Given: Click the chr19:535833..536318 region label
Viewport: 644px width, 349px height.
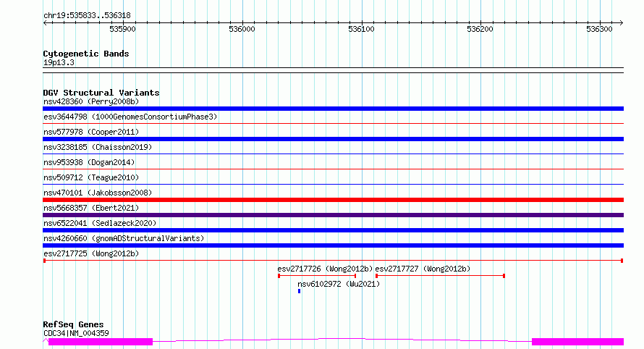Looking at the screenshot, I should point(87,16).
